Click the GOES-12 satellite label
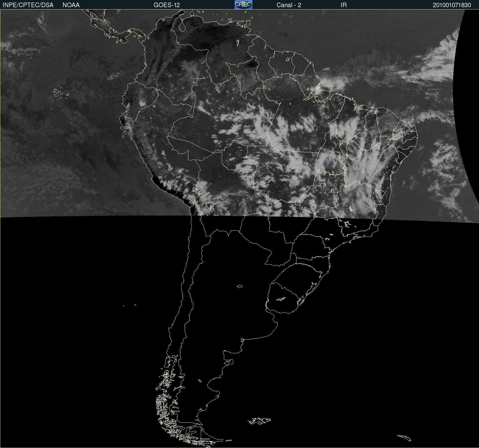 pyautogui.click(x=167, y=5)
